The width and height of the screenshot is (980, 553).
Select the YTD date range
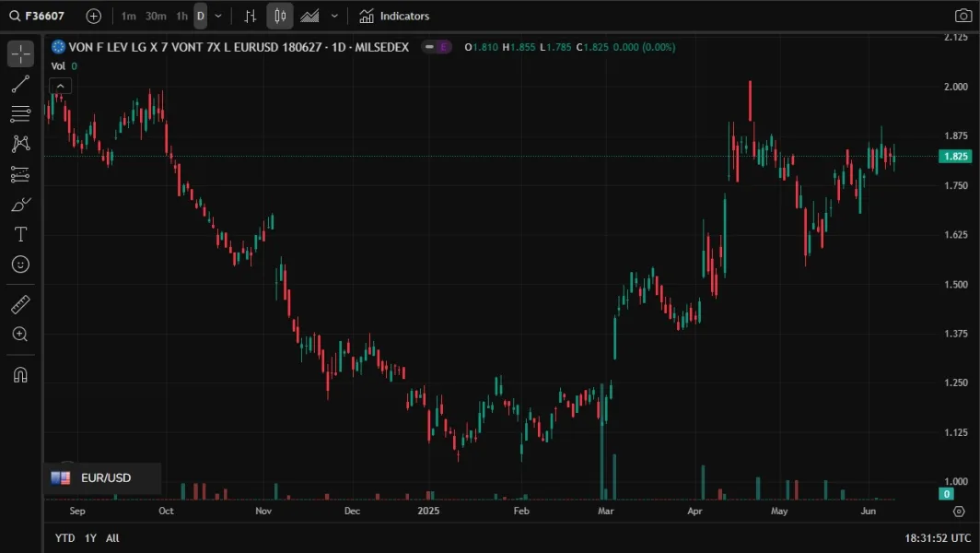tap(64, 537)
